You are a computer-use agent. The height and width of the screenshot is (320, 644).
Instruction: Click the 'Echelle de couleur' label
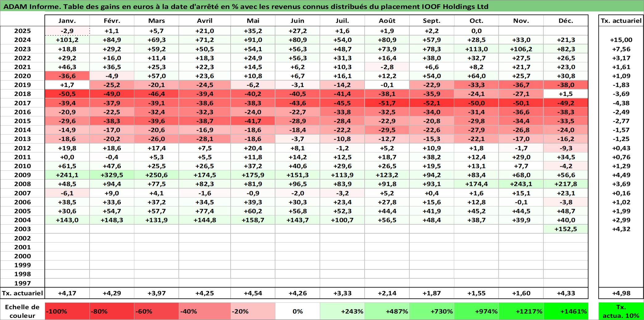[x=22, y=311]
